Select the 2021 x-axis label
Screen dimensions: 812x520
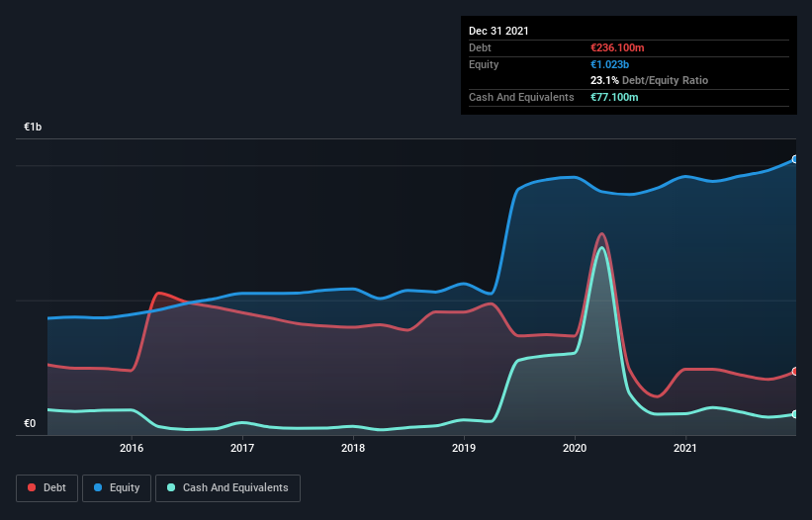coord(685,448)
